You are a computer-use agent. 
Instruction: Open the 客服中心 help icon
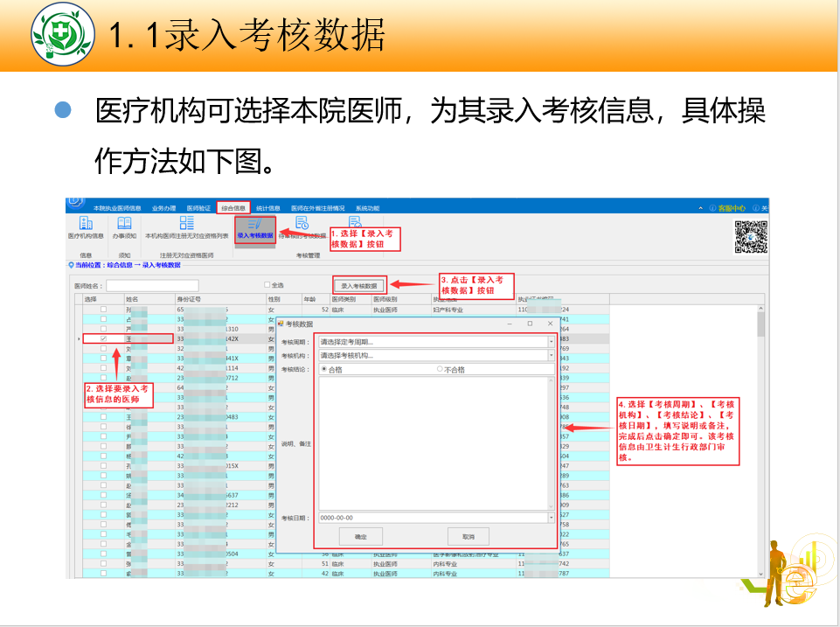713,208
